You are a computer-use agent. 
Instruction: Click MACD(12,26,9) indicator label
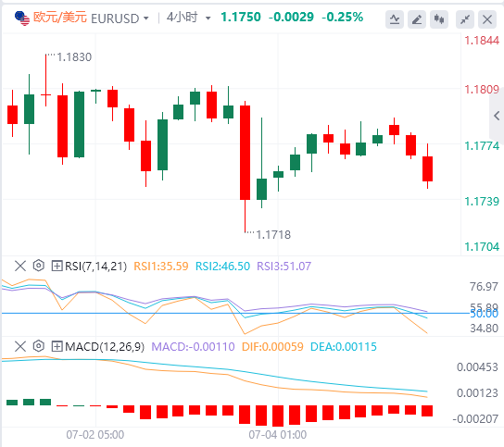click(105, 347)
